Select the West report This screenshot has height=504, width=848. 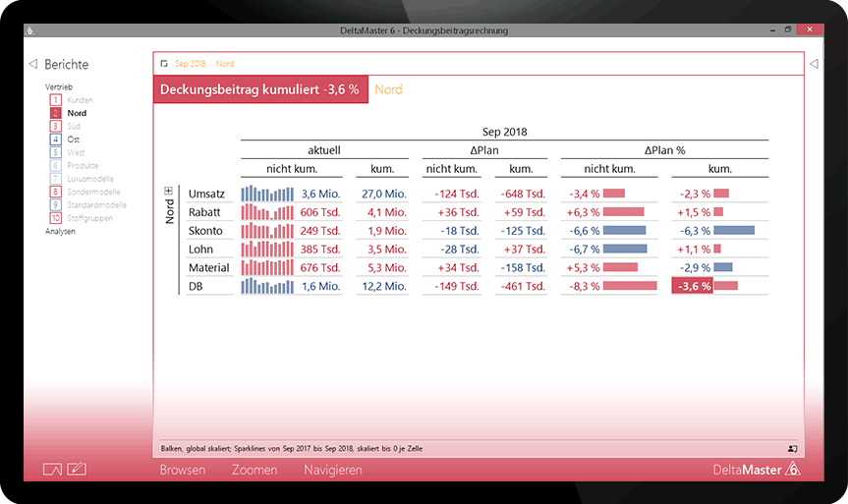77,152
